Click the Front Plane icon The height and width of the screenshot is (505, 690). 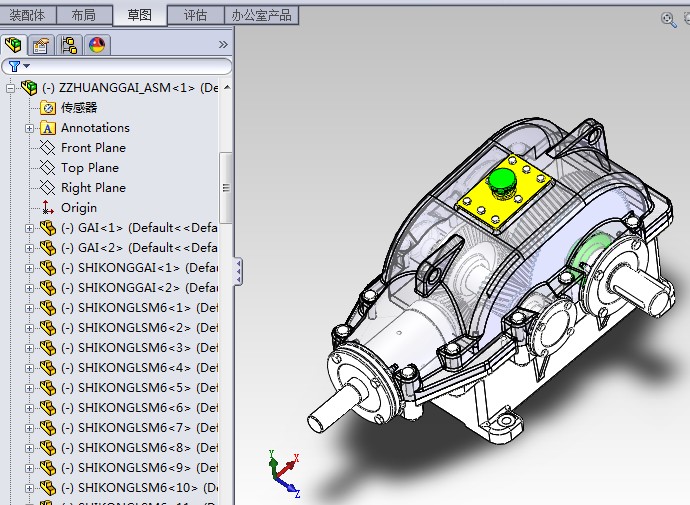point(48,148)
